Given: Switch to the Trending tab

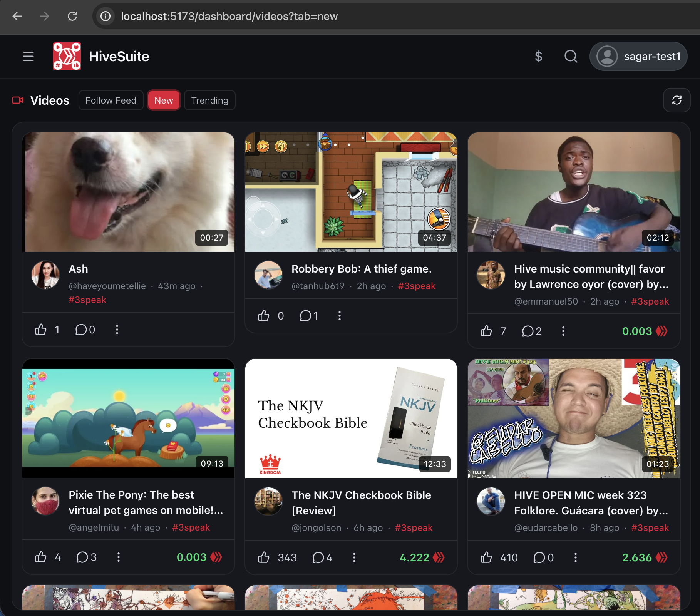Looking at the screenshot, I should click(x=210, y=100).
